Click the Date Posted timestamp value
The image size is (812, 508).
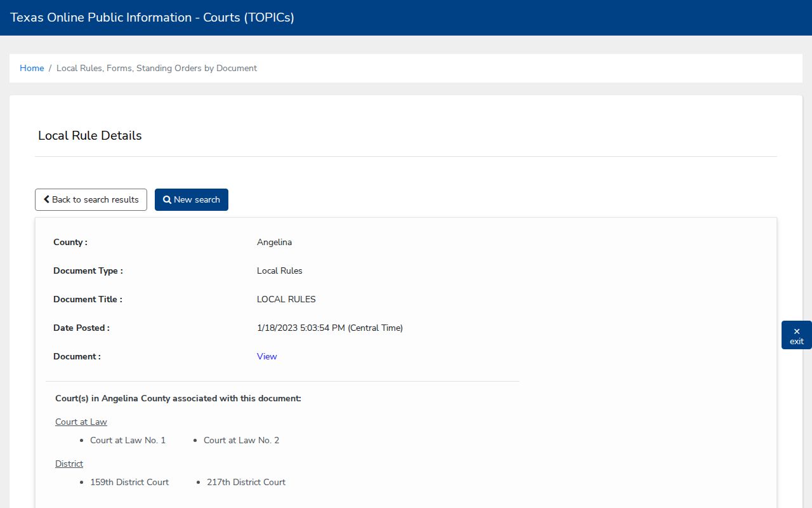330,328
